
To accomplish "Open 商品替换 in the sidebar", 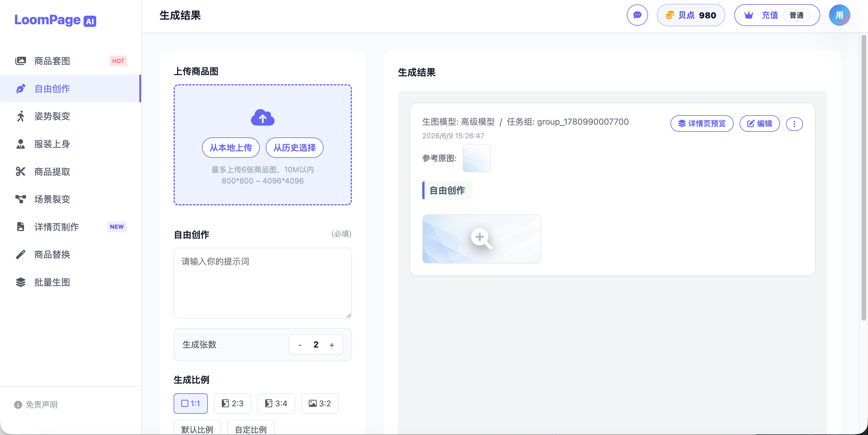I will [71, 254].
